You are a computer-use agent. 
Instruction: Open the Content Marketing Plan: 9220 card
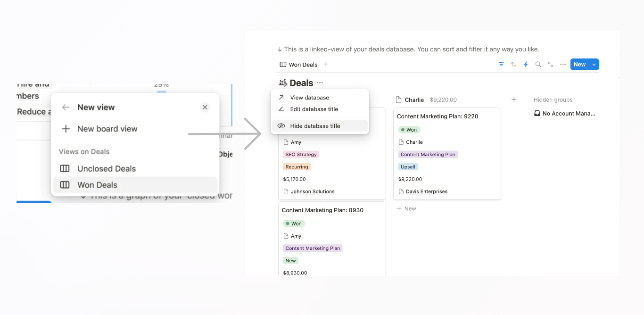438,116
